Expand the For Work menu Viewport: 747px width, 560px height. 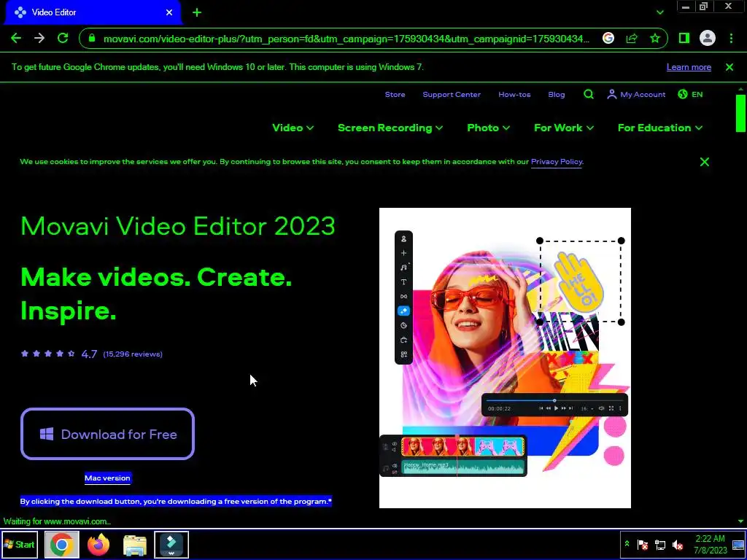(x=564, y=128)
